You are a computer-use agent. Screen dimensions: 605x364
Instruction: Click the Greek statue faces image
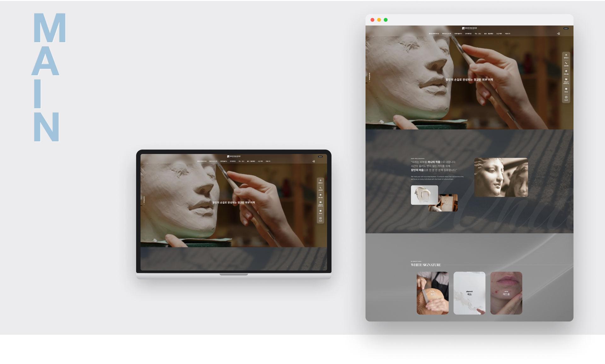tap(501, 177)
